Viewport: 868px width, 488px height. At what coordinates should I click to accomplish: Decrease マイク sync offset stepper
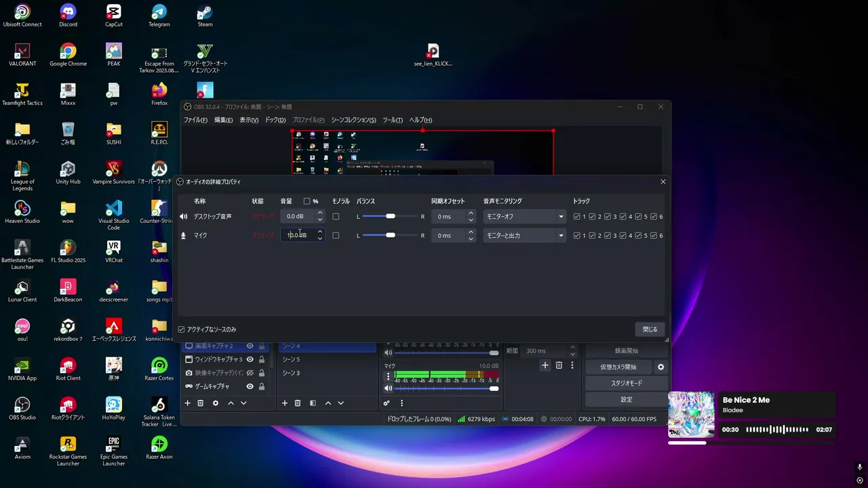(x=471, y=239)
